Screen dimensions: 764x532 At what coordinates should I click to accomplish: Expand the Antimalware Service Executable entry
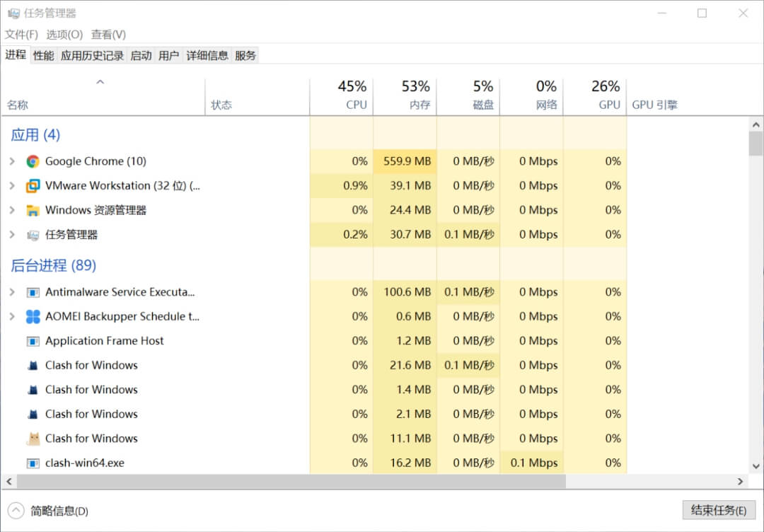[12, 292]
